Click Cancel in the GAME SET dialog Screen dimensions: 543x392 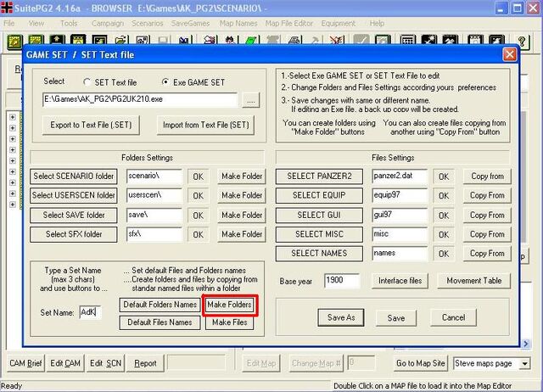click(453, 317)
